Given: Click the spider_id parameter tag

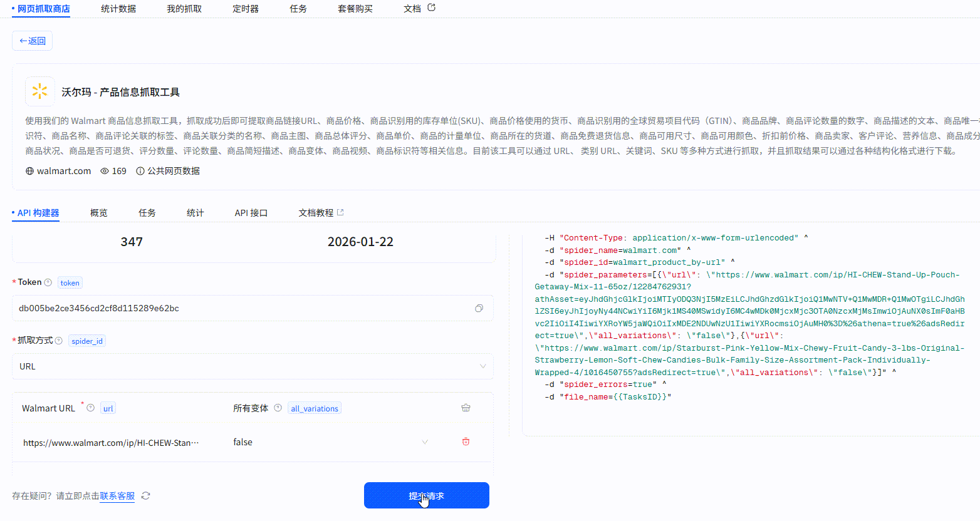Looking at the screenshot, I should (87, 341).
